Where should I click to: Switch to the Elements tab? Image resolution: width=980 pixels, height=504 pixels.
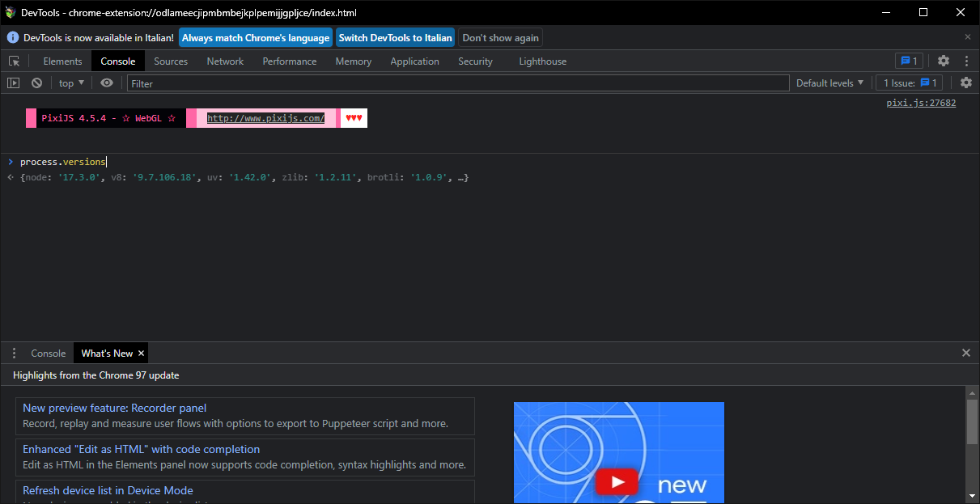click(x=62, y=61)
